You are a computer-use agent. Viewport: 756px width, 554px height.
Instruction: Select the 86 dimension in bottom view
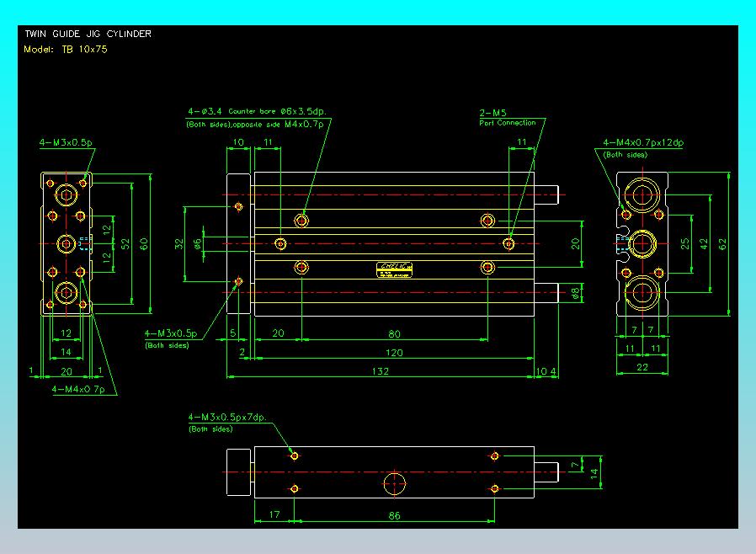point(394,515)
